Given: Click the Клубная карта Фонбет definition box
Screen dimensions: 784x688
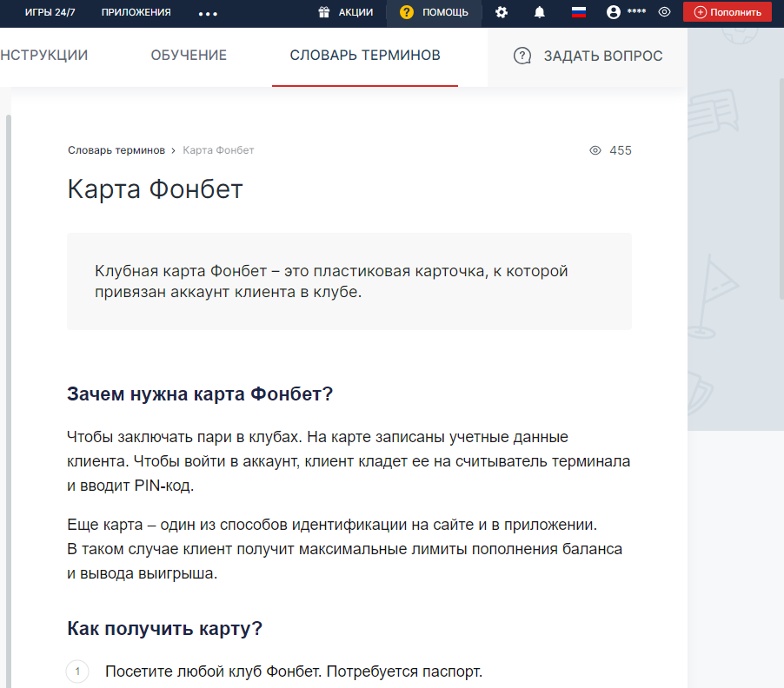Looking at the screenshot, I should (349, 281).
